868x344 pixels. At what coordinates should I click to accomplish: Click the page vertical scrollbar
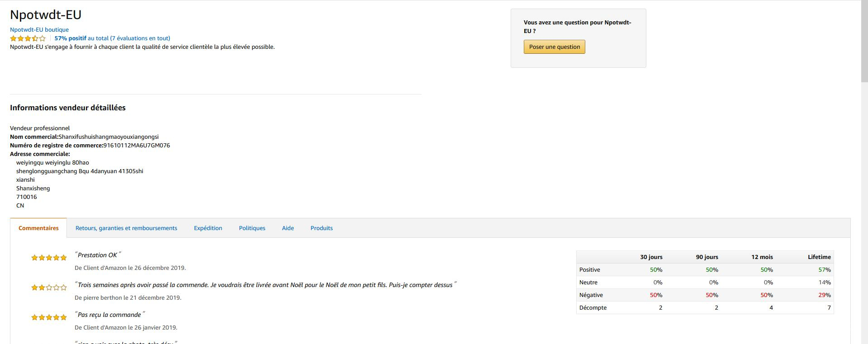(x=864, y=41)
